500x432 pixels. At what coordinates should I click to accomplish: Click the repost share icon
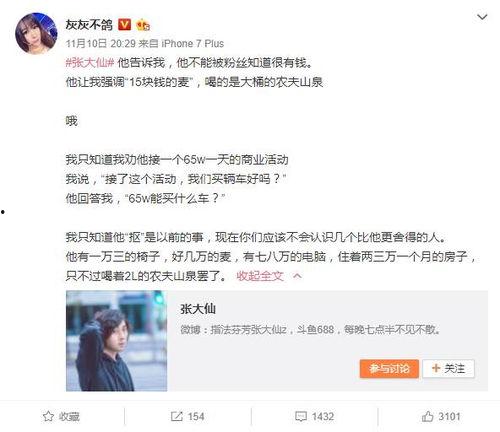point(177,416)
